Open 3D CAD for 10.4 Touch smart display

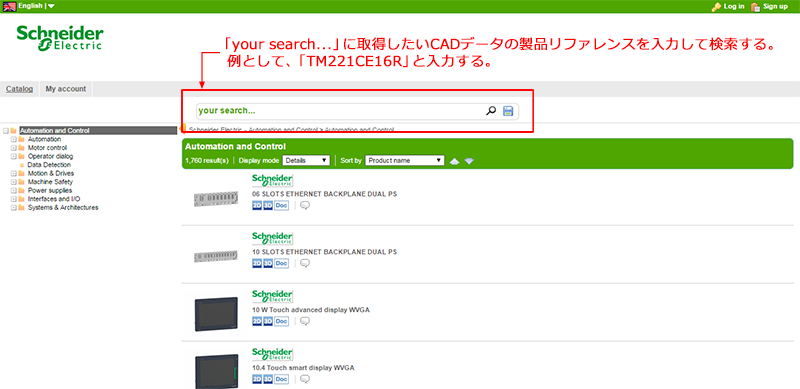[x=268, y=379]
